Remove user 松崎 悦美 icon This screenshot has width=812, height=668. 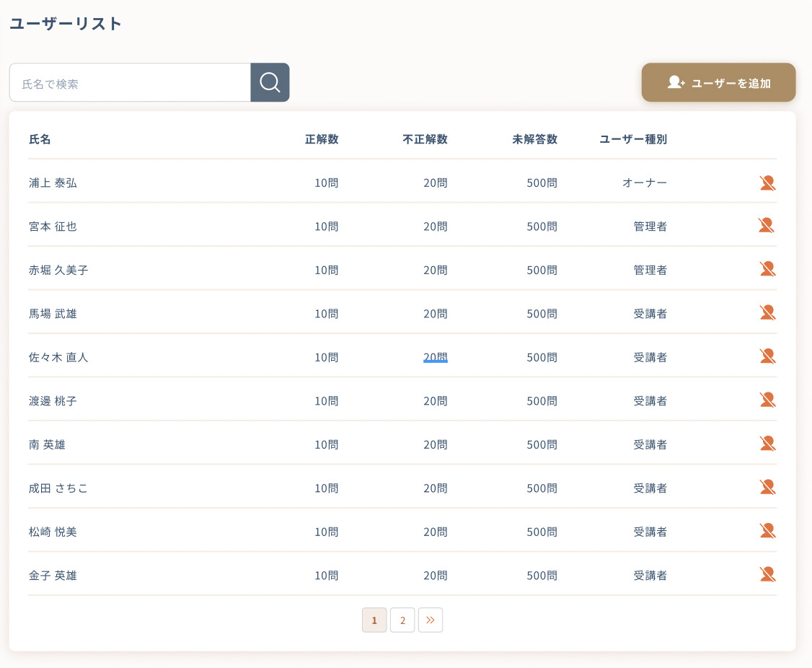click(x=767, y=530)
